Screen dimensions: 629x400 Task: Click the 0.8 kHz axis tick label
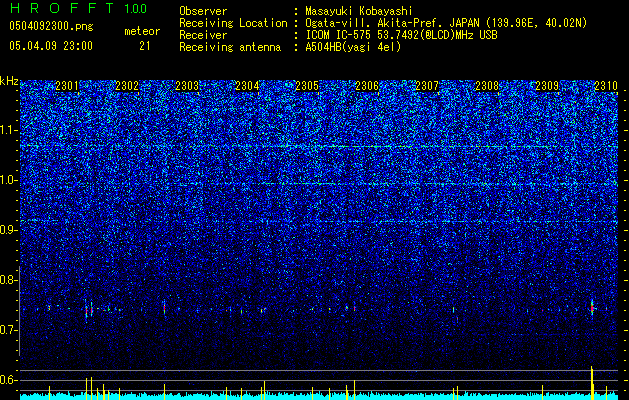[x=9, y=280]
